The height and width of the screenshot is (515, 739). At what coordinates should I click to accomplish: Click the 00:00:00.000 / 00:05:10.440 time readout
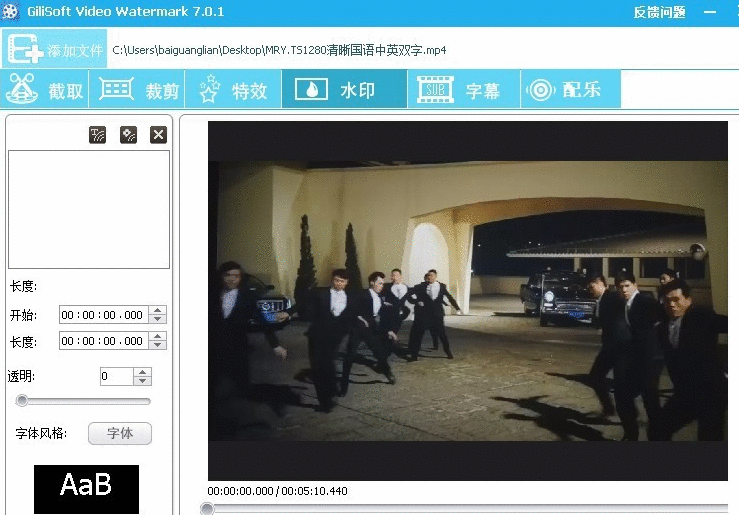277,491
